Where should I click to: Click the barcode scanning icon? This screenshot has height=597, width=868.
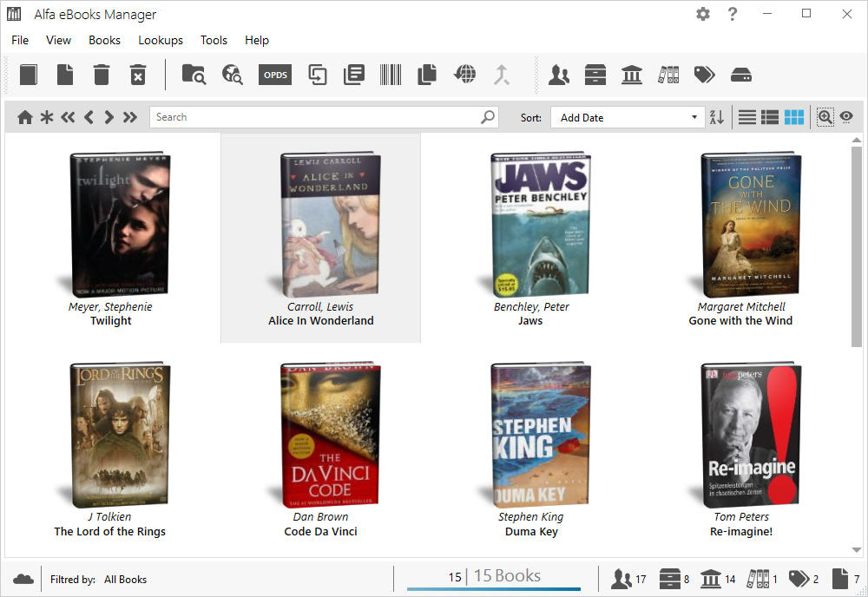point(390,75)
